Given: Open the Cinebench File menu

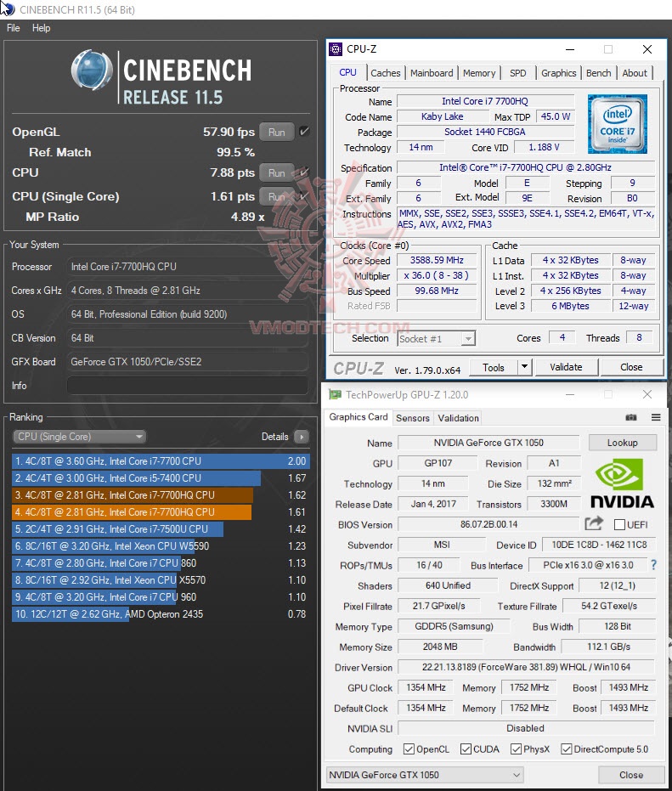Looking at the screenshot, I should coord(13,28).
